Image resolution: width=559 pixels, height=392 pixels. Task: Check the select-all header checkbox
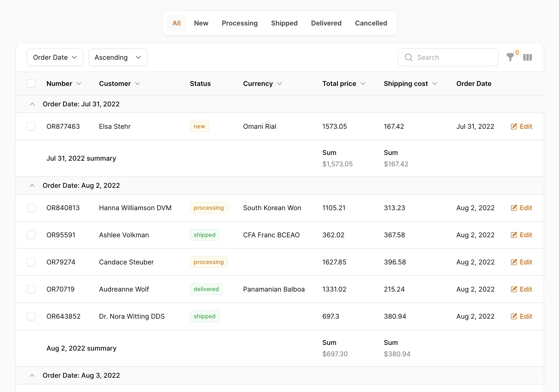[x=31, y=84]
